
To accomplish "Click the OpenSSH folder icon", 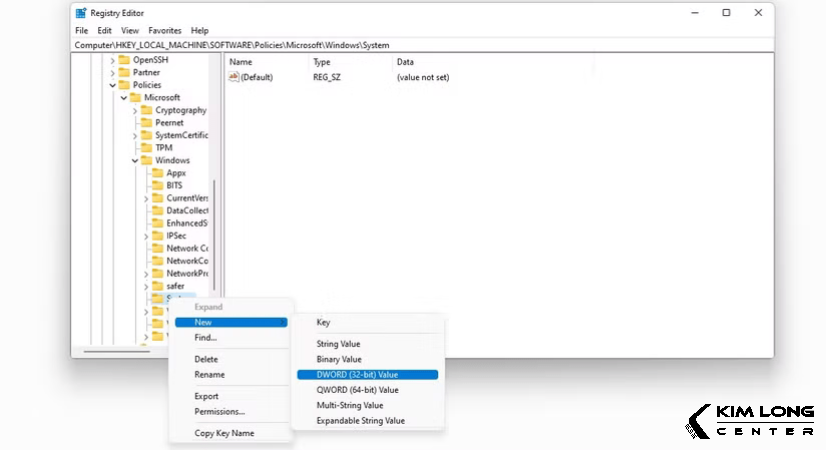I will 123,60.
